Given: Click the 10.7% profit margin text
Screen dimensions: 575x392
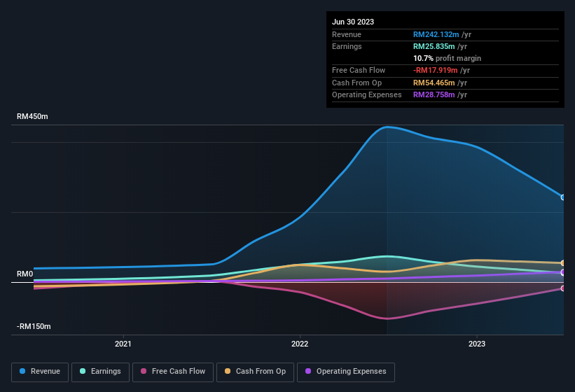Looking at the screenshot, I should [447, 58].
